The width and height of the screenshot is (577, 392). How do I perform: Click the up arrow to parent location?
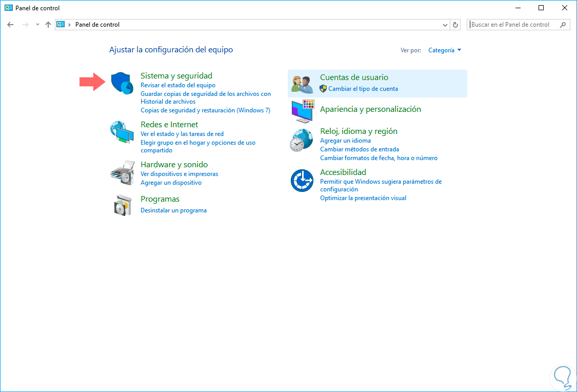(x=48, y=25)
